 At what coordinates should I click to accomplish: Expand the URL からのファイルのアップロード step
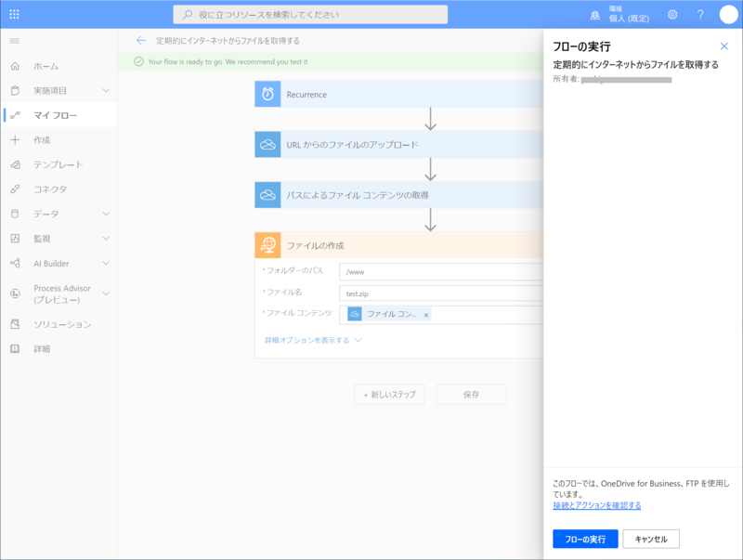pos(399,145)
